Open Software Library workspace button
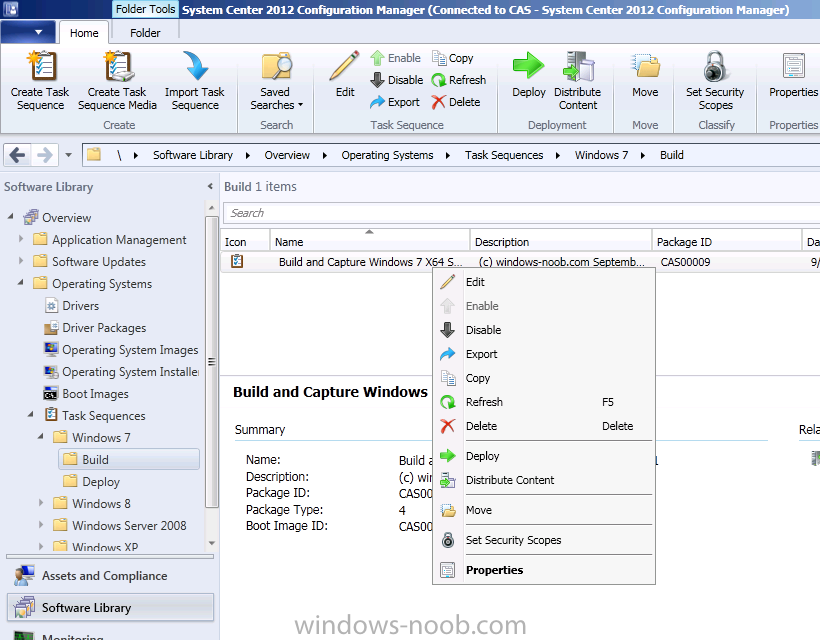 (x=110, y=608)
